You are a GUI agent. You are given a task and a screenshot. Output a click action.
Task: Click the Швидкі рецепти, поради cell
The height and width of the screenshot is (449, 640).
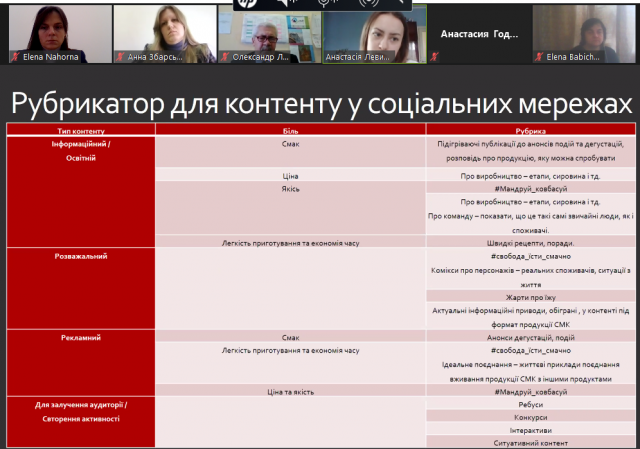(531, 243)
